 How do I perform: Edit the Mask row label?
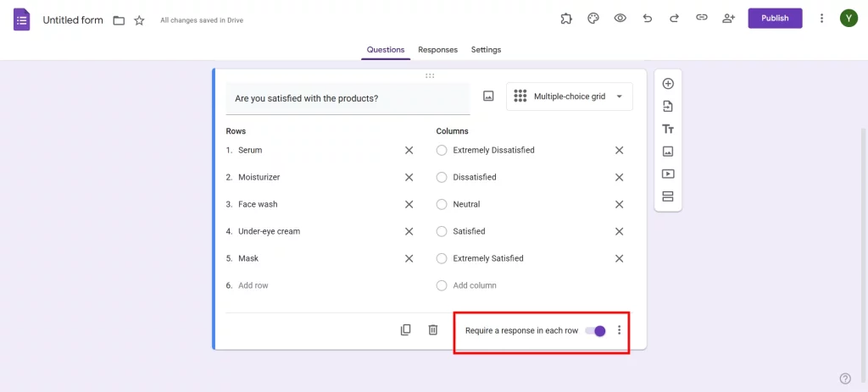point(248,258)
